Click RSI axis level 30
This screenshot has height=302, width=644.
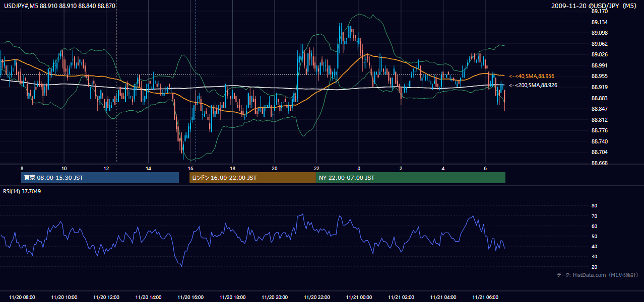point(594,257)
